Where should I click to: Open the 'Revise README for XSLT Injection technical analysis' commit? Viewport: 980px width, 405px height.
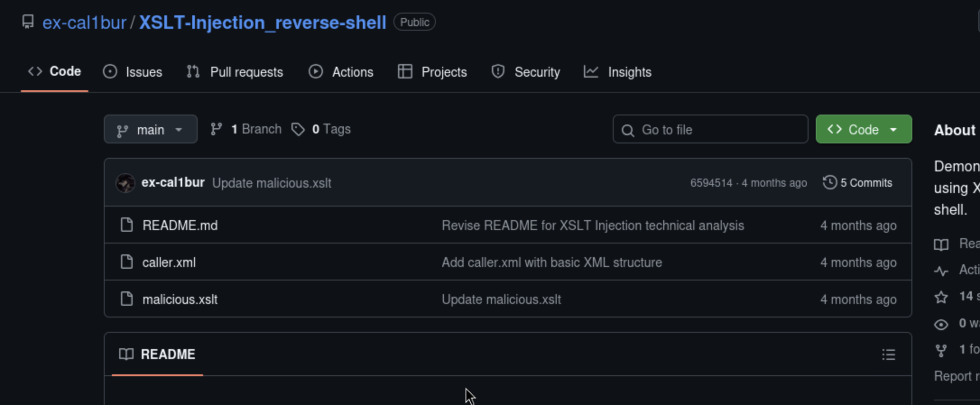[x=593, y=226]
